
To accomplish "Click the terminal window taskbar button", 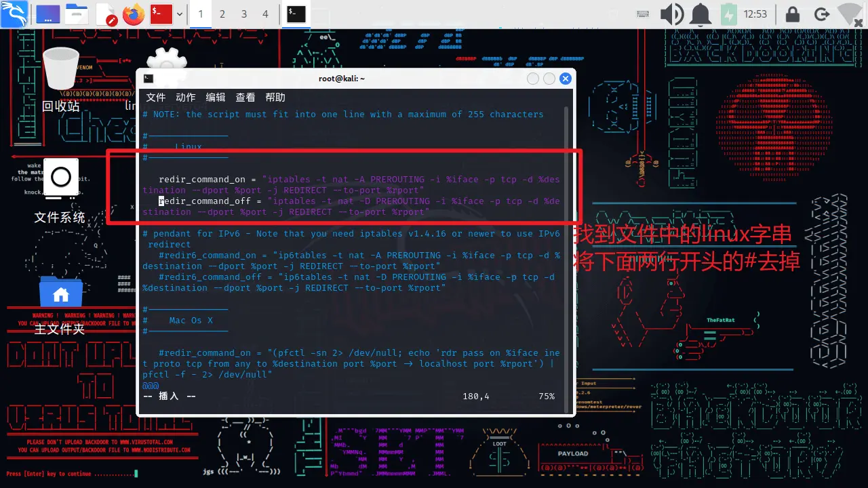I will (x=296, y=14).
